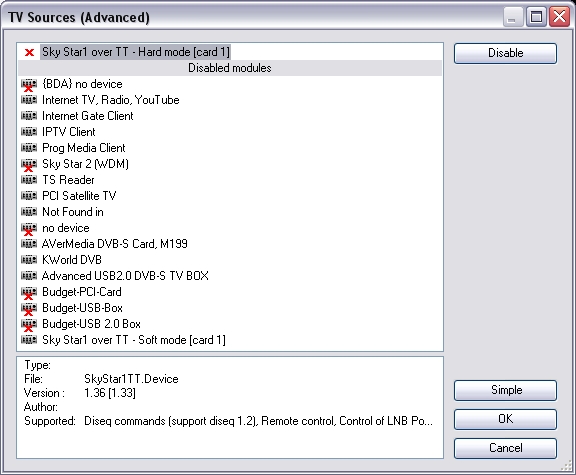Select 'Prog Media Client' module

click(x=84, y=148)
